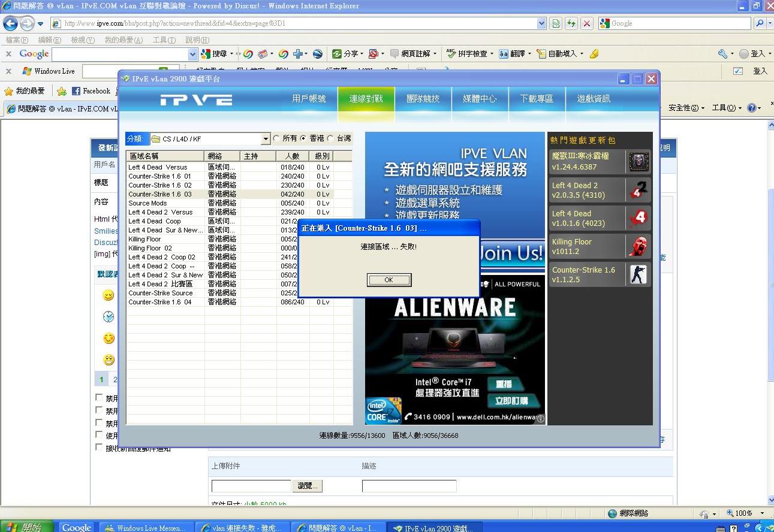Click the browser Back arrow button
The image size is (774, 532).
(x=11, y=23)
